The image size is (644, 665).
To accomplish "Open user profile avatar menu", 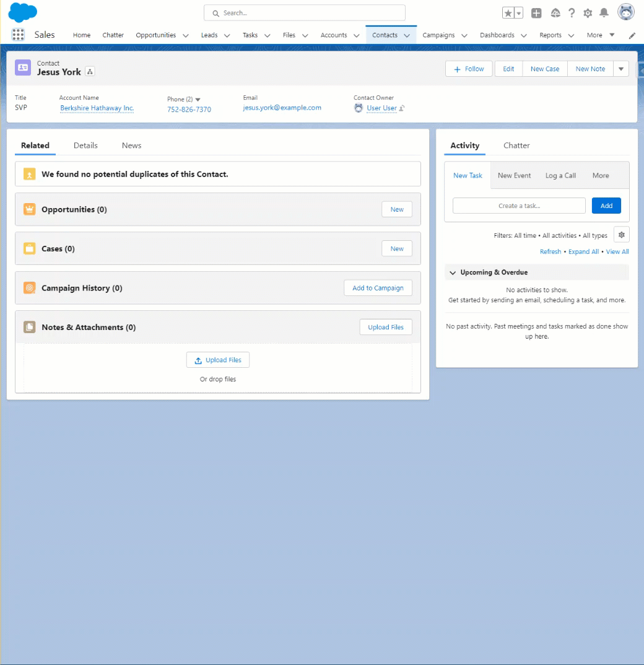I will tap(626, 12).
